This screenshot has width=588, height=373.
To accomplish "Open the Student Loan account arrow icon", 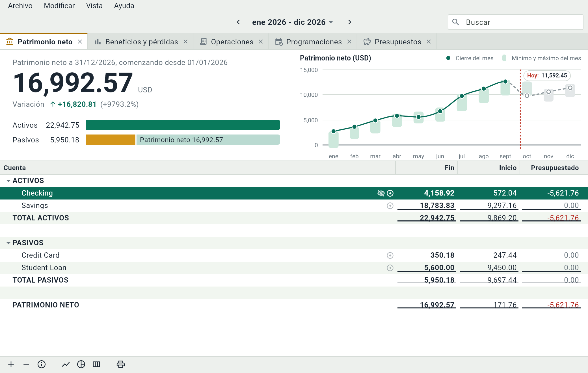I will pyautogui.click(x=390, y=268).
